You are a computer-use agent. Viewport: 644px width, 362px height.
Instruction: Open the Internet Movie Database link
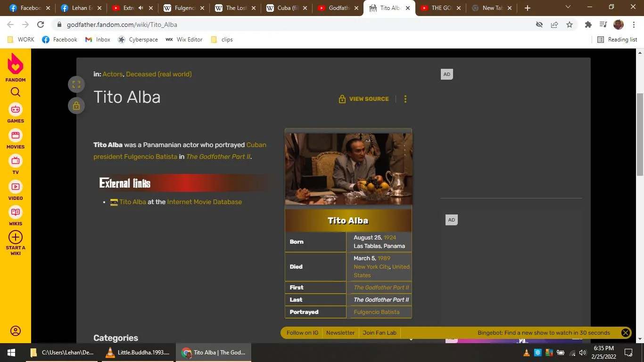(x=205, y=202)
